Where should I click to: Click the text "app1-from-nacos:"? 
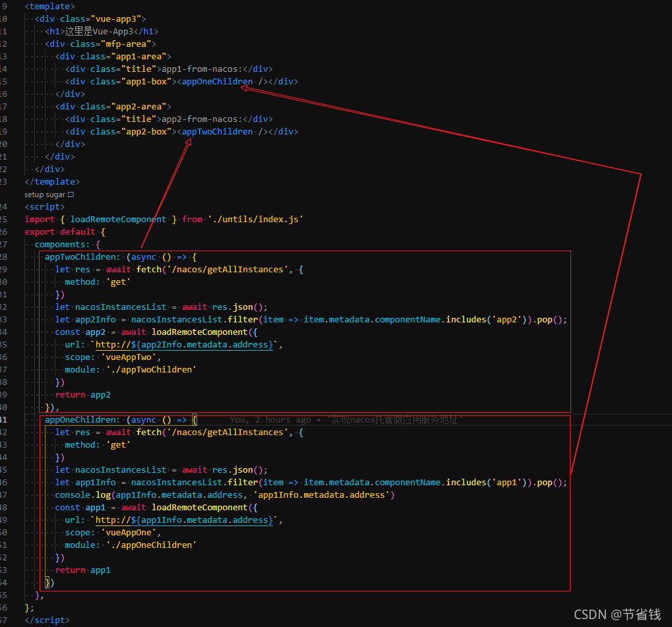point(202,69)
